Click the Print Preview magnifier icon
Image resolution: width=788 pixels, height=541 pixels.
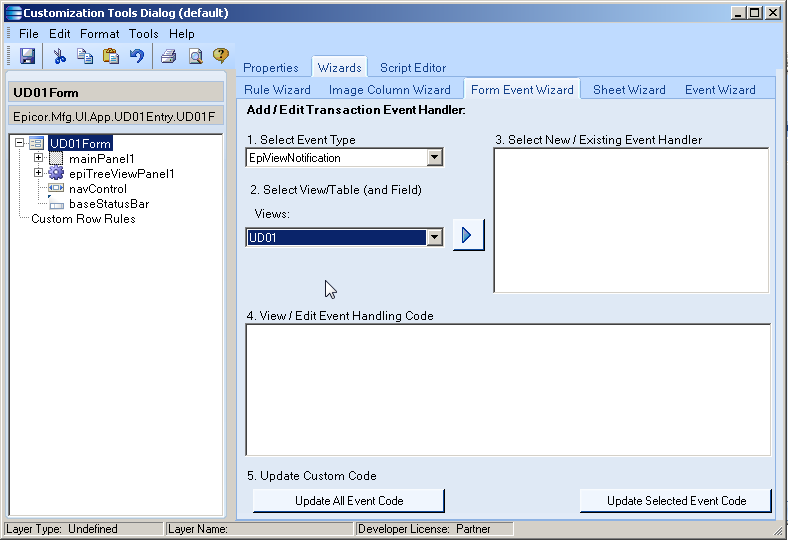[x=195, y=56]
